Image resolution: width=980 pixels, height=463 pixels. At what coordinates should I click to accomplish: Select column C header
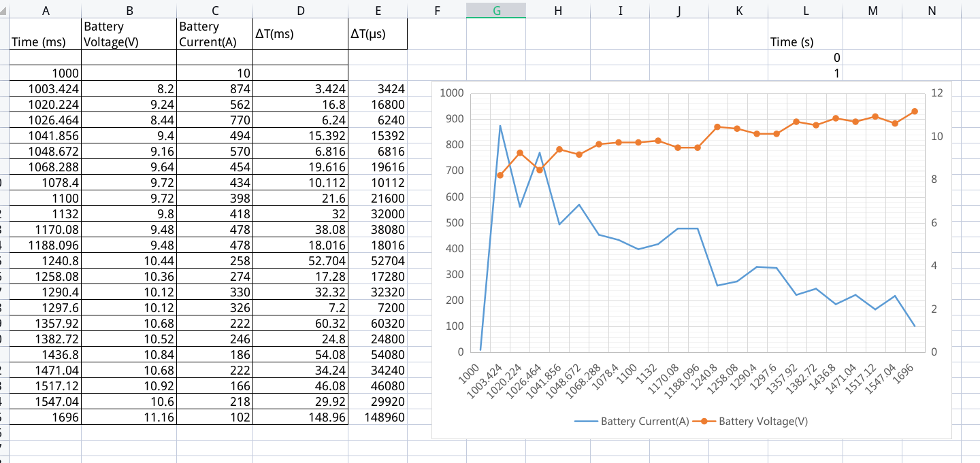coord(215,10)
